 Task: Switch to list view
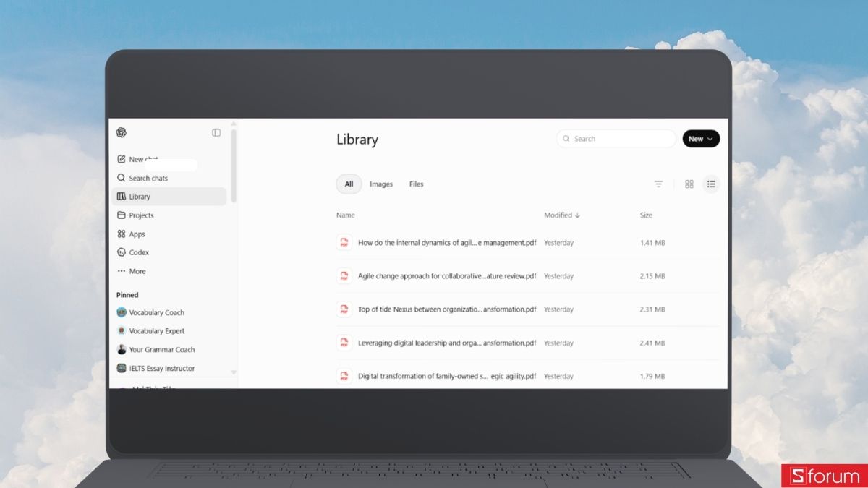pyautogui.click(x=711, y=184)
